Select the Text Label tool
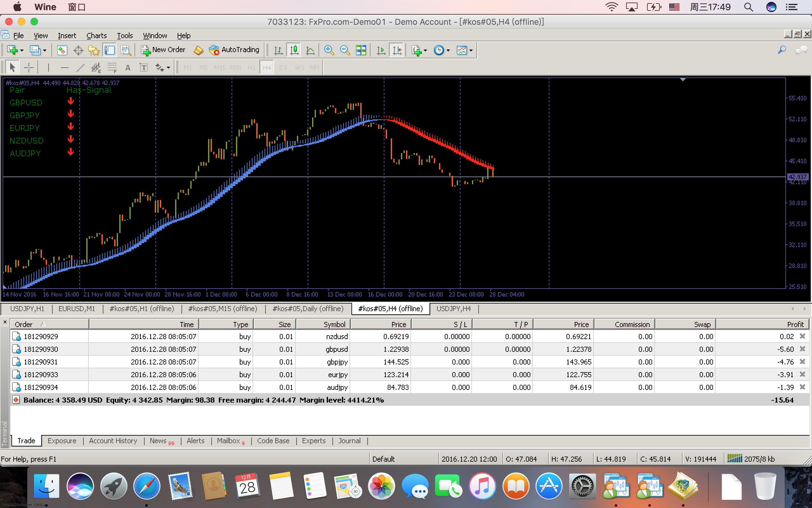 coord(144,68)
